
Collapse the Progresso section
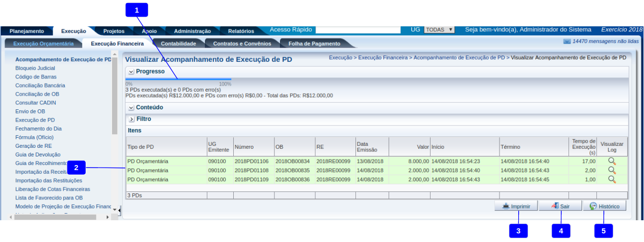click(131, 72)
